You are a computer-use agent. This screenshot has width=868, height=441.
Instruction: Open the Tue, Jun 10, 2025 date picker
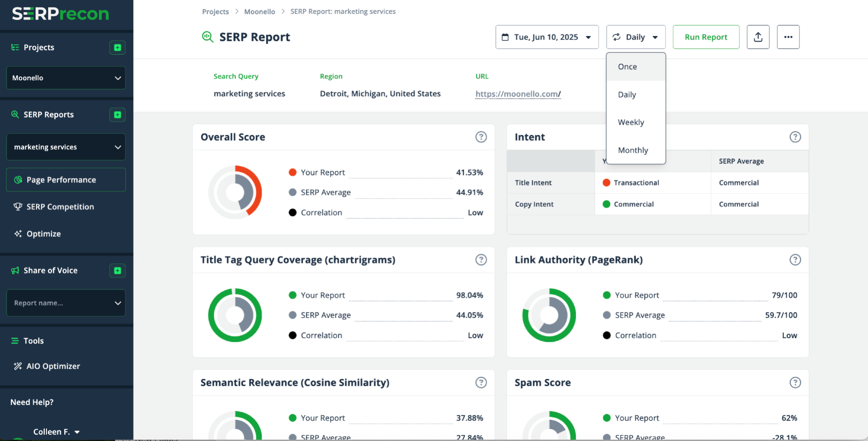547,37
